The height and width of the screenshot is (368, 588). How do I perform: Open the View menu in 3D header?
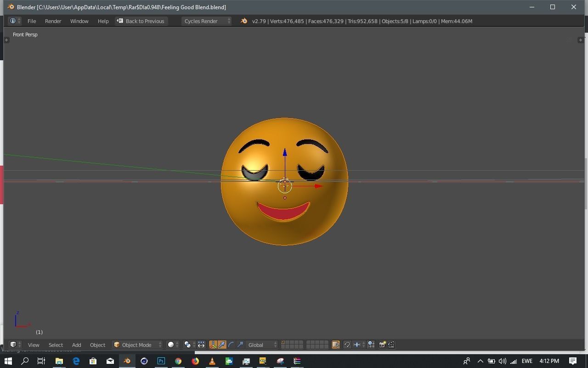pos(34,345)
